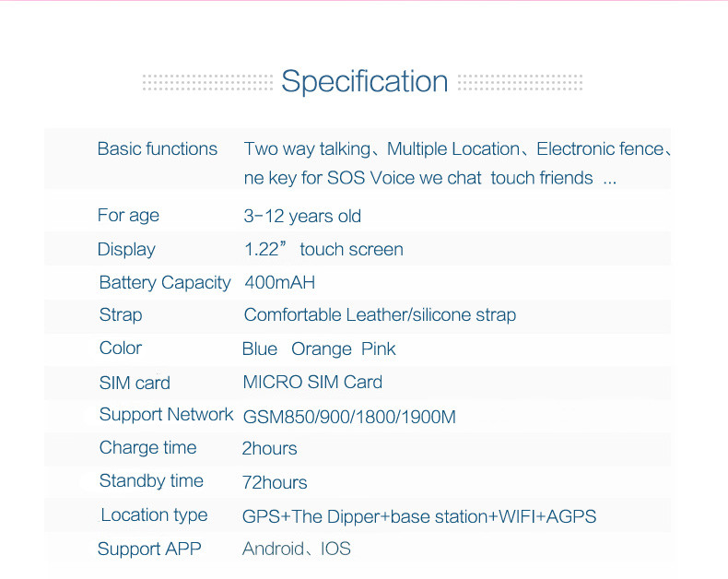728x579 pixels.
Task: Select the 3-12 years old value
Action: pyautogui.click(x=302, y=217)
